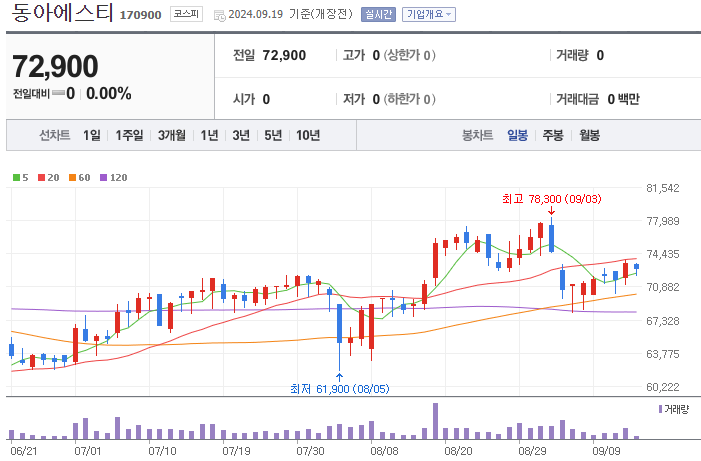Screen dimensions: 701x461
Task: Click the 74,435 price axis label
Action: point(663,254)
